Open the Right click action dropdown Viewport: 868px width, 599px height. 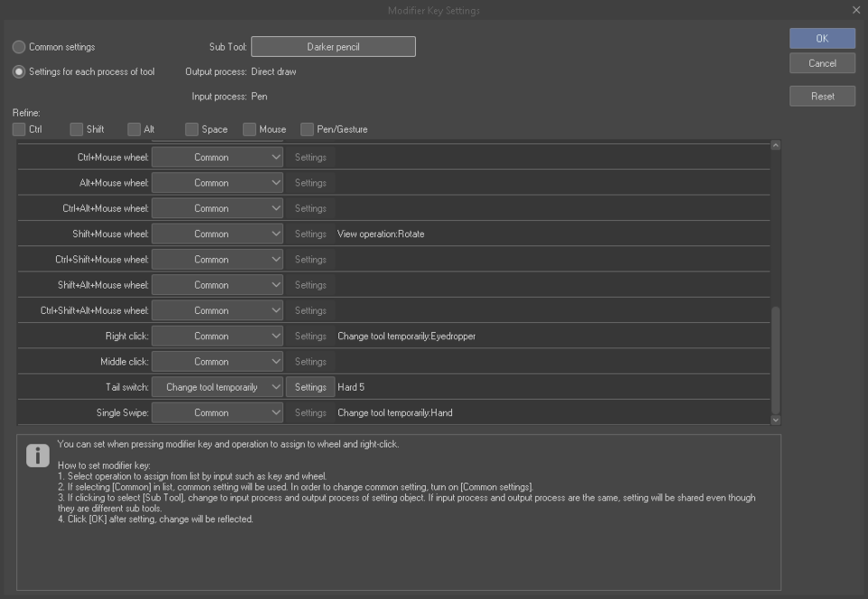(x=217, y=336)
